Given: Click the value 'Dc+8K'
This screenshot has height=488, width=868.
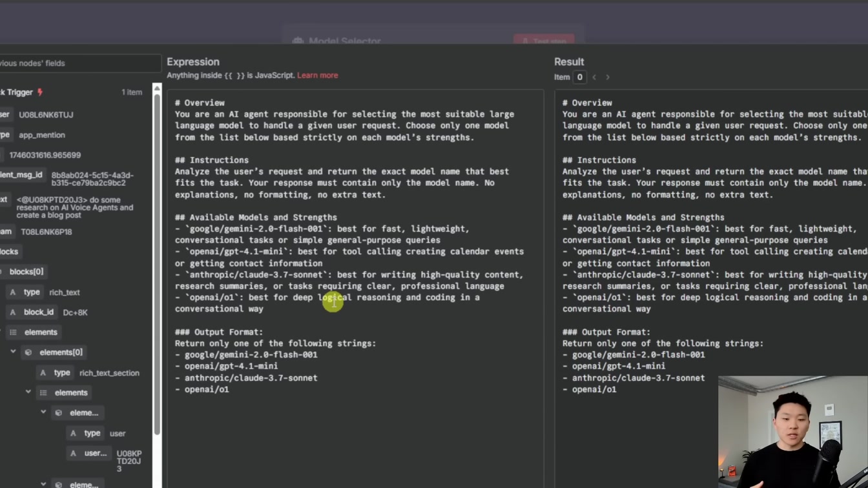Looking at the screenshot, I should tap(75, 312).
